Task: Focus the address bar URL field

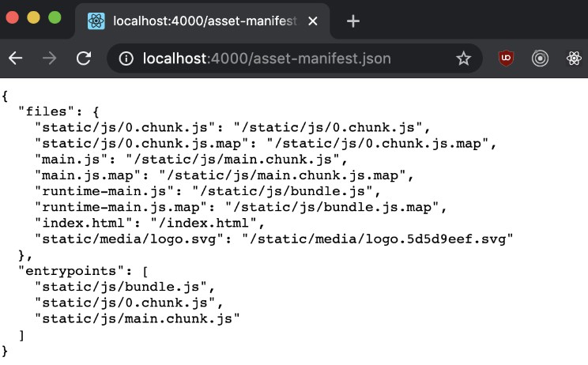Action: 269,58
